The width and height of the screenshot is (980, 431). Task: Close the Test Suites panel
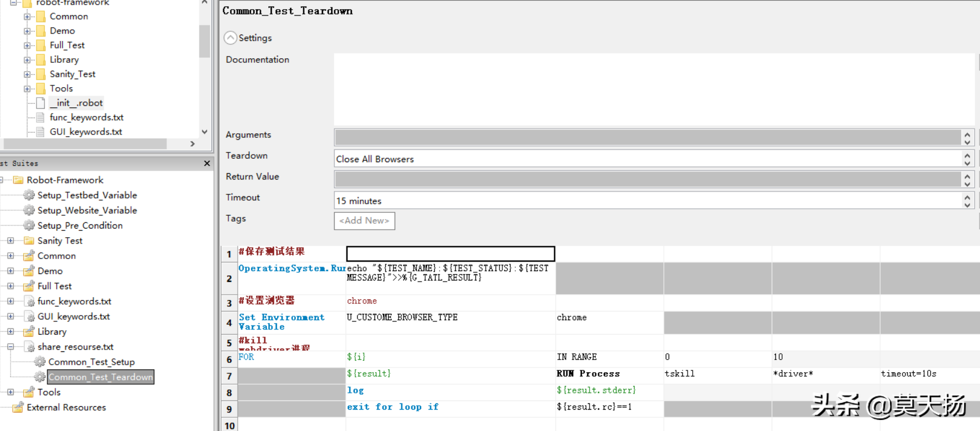tap(207, 163)
